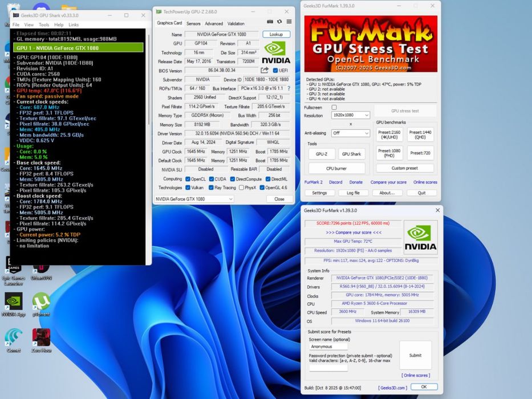Screen dimensions: 532x399
Task: Toggle CUDA checkbox
Action: pyautogui.click(x=212, y=179)
